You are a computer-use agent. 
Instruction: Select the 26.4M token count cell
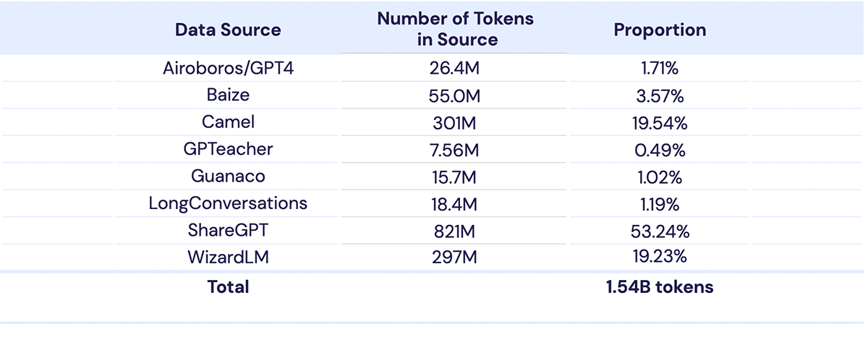click(456, 69)
